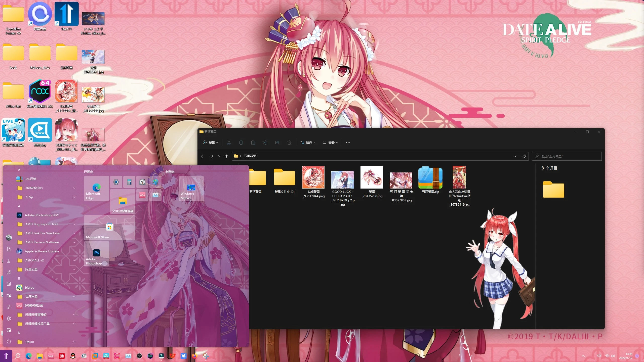This screenshot has width=644, height=362.
Task: Open OBS Studio on taskbar
Action: pyautogui.click(x=139, y=356)
